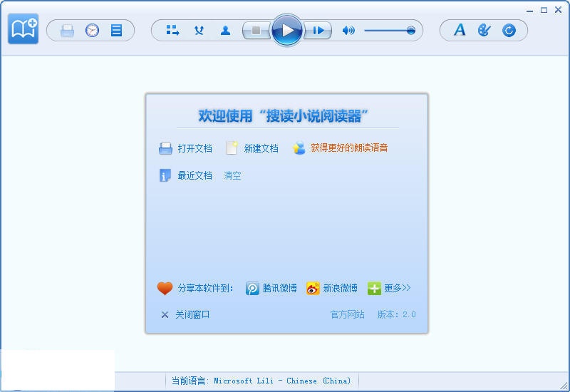Adjust the volume slider handle

click(x=411, y=30)
